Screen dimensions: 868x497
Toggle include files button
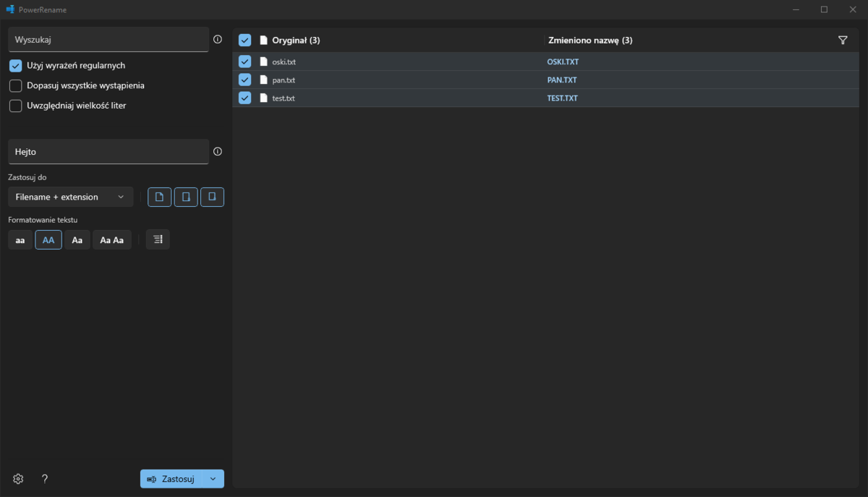(x=160, y=197)
